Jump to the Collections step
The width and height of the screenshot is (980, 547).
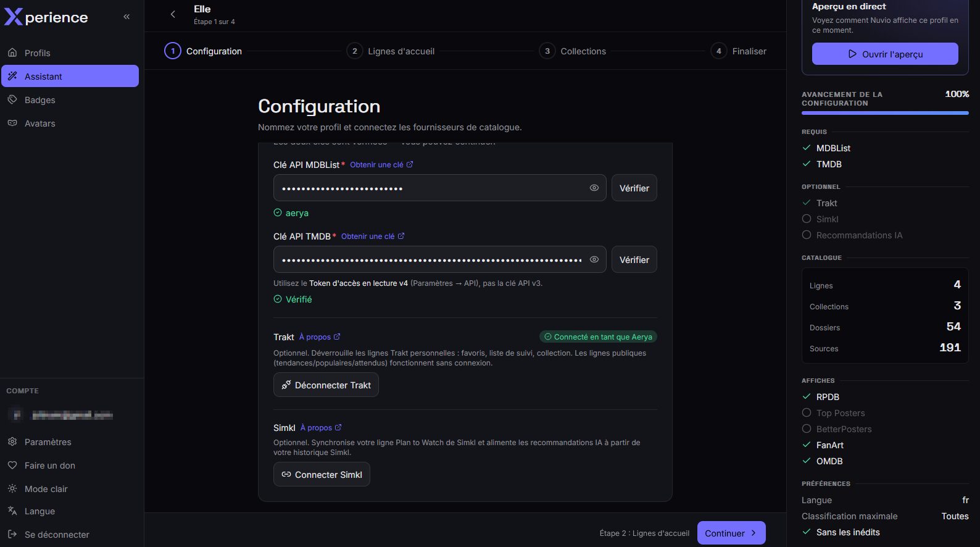tap(573, 51)
